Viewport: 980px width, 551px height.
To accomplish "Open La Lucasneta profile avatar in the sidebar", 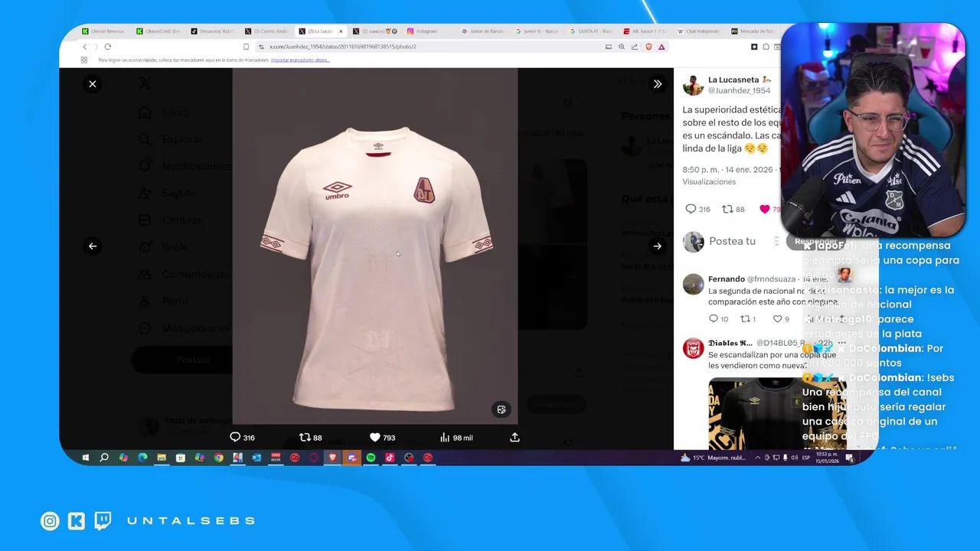I will tap(693, 85).
